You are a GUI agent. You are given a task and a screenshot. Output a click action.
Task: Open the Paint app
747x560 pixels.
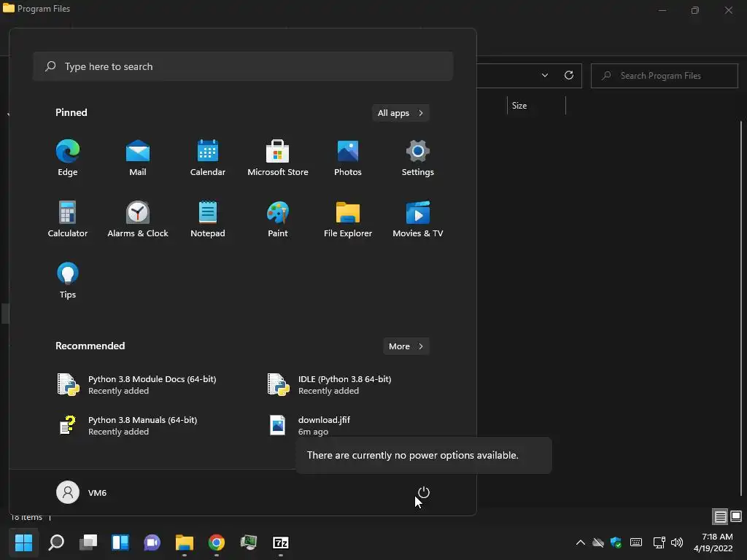tap(278, 219)
